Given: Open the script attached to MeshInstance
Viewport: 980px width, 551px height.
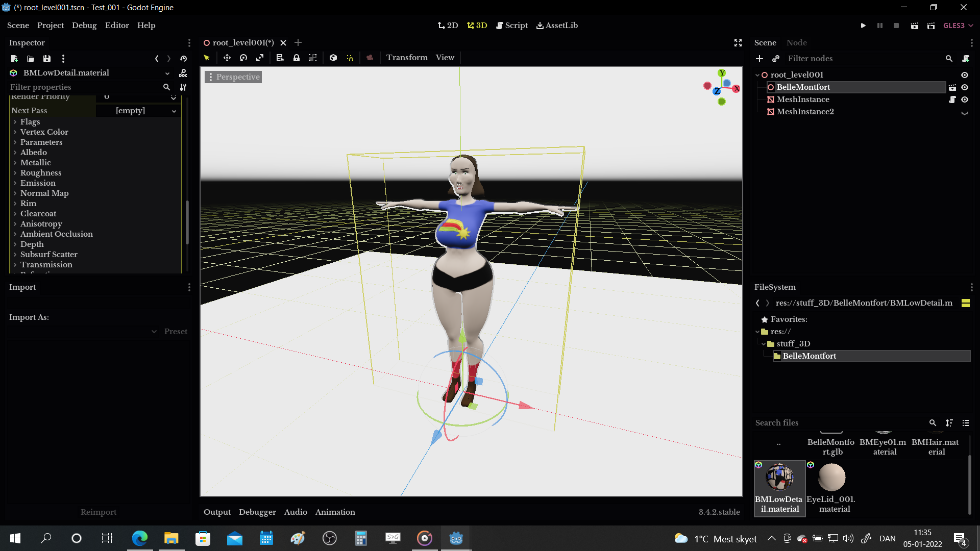Looking at the screenshot, I should pyautogui.click(x=952, y=99).
